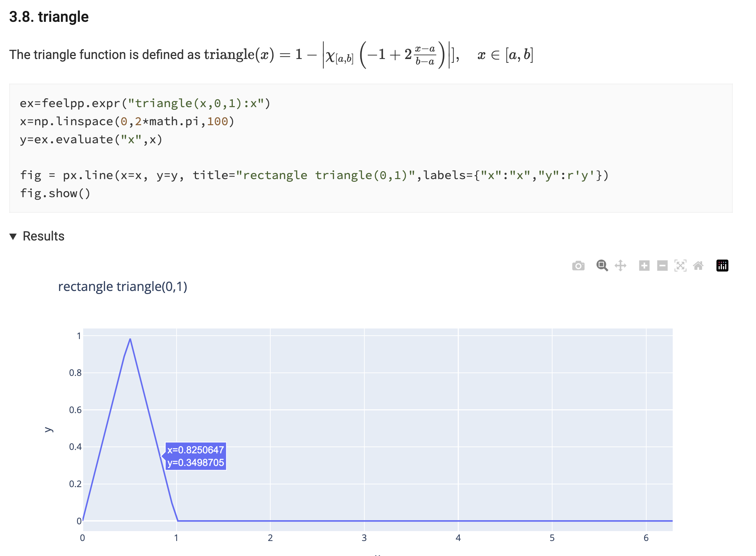Click the triangle peak on the plot line
756x556 pixels.
click(x=130, y=339)
